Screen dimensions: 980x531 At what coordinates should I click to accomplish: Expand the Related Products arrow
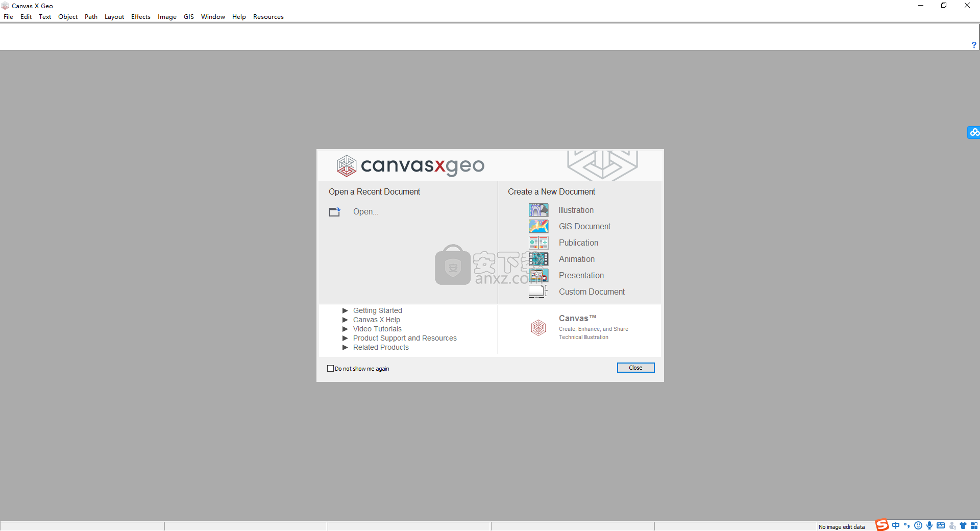345,347
